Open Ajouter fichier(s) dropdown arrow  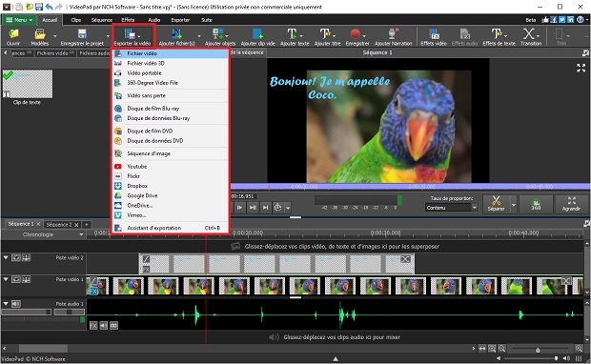pos(199,36)
